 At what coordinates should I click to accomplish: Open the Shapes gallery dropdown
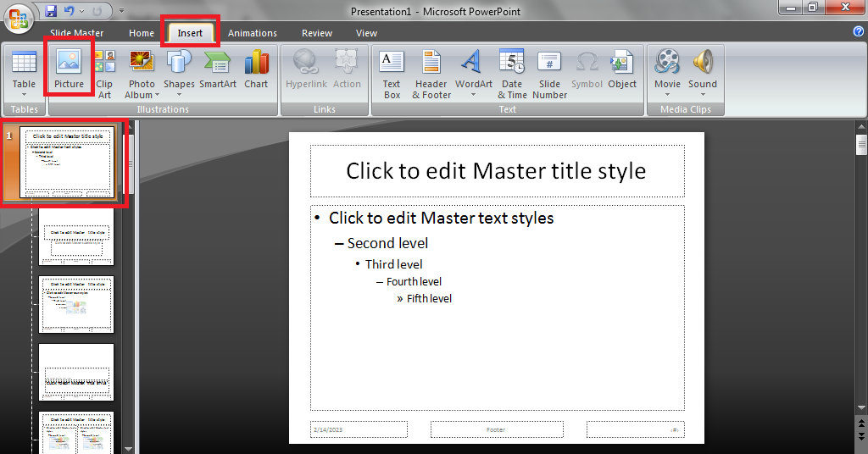tap(179, 94)
